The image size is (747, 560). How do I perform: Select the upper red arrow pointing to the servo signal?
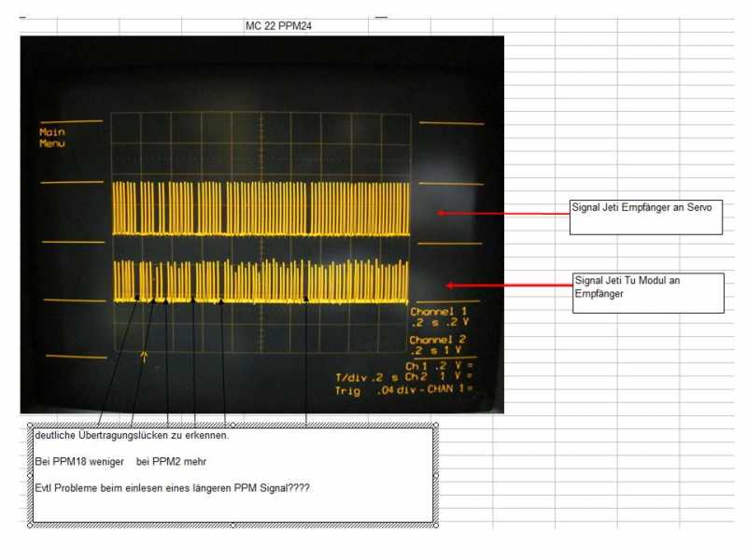[x=503, y=214]
